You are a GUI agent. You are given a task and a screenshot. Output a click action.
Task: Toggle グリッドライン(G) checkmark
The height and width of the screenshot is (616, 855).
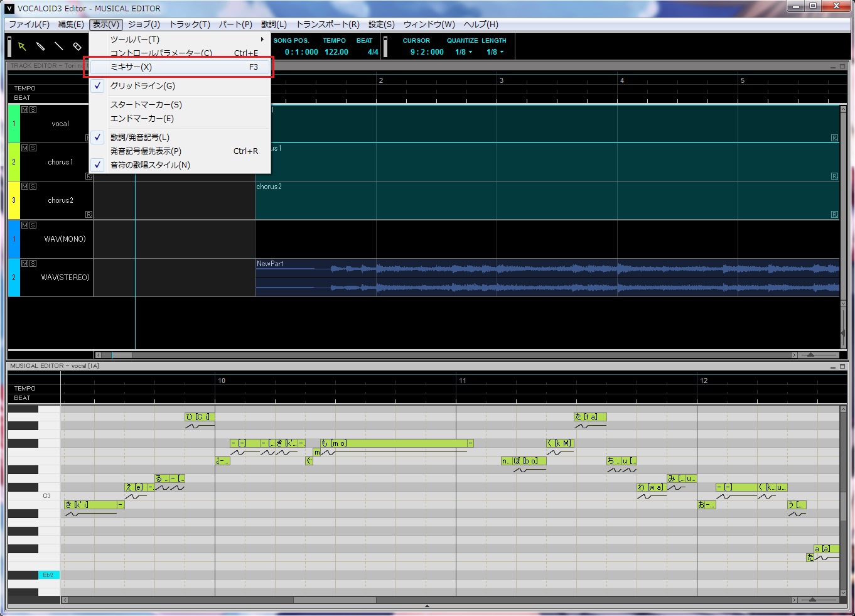coord(180,86)
